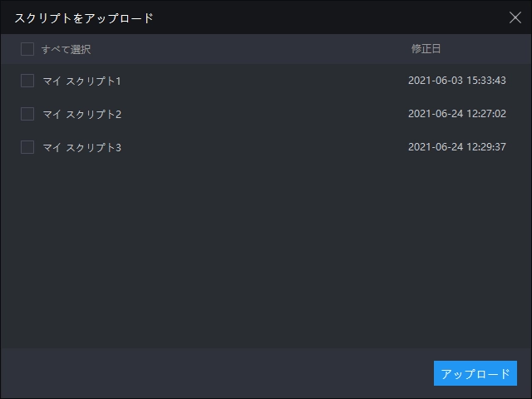This screenshot has height=399, width=532.
Task: Select the マイ スクリプト3 checkbox
Action: click(27, 147)
